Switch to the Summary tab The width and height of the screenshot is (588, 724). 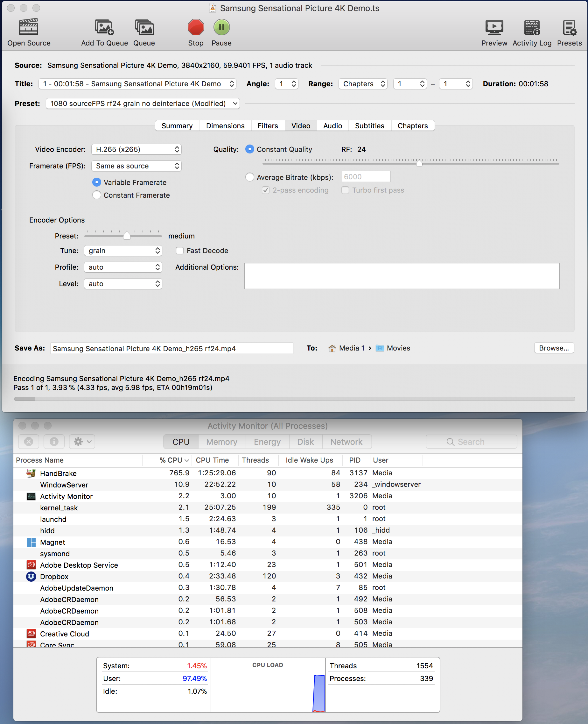pyautogui.click(x=177, y=126)
